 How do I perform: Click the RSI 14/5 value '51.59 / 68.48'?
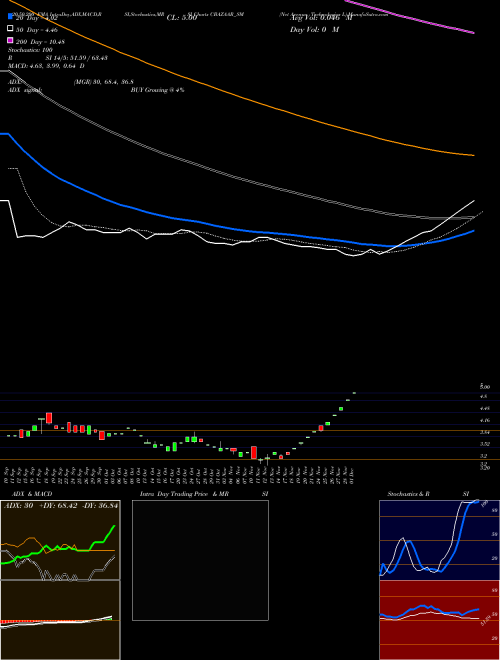pyautogui.click(x=87, y=58)
